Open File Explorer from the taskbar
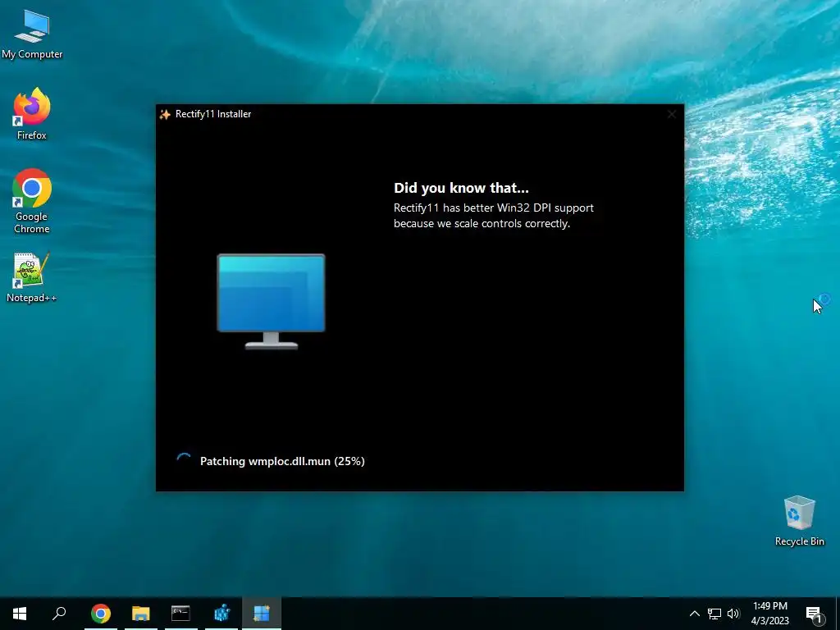Screen dimensions: 840x630 [141, 614]
